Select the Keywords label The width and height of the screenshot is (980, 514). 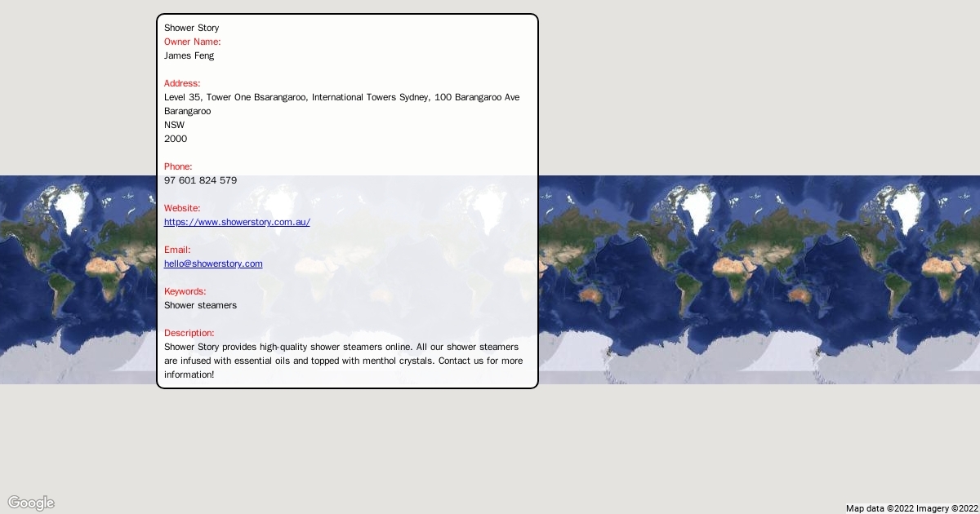(x=185, y=291)
